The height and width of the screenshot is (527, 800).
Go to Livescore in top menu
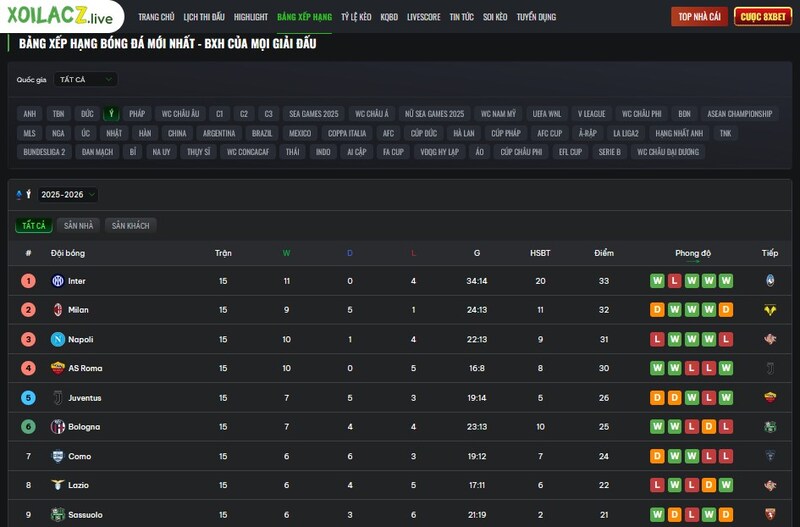[x=424, y=17]
